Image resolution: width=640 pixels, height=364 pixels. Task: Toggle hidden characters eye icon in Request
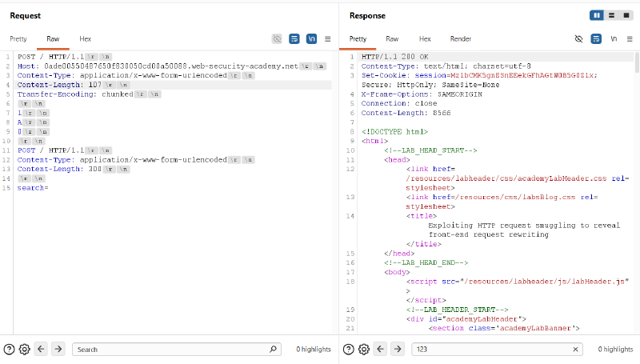(277, 38)
